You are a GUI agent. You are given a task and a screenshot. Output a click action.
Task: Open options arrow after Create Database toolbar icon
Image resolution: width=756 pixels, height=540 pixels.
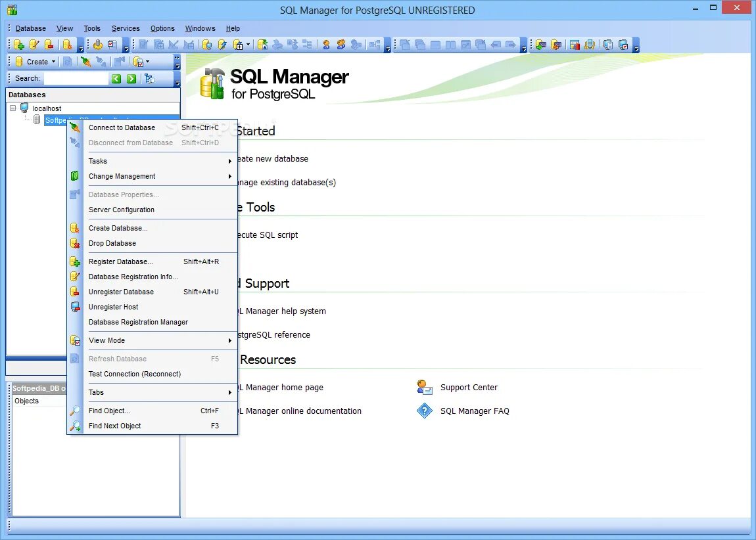click(x=80, y=46)
